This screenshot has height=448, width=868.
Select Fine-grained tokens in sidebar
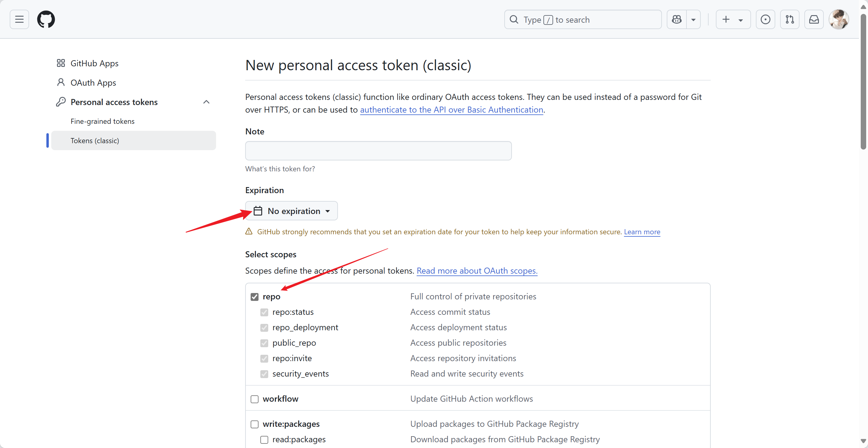click(102, 121)
